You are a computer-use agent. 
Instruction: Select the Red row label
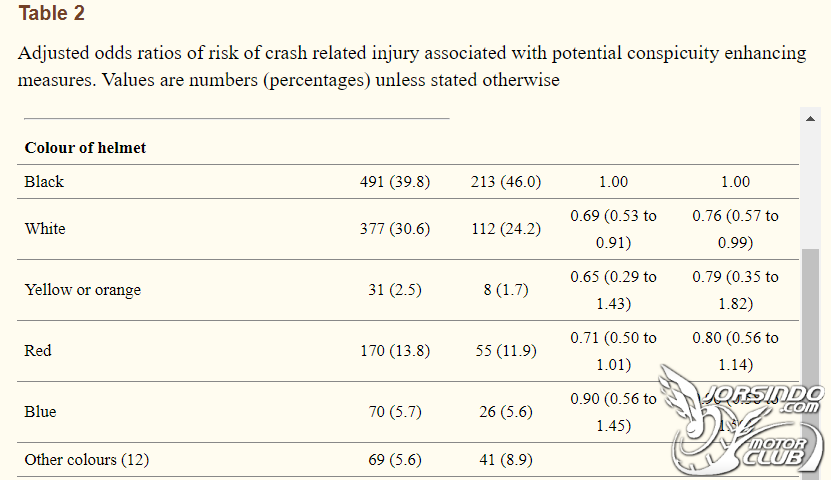(38, 351)
